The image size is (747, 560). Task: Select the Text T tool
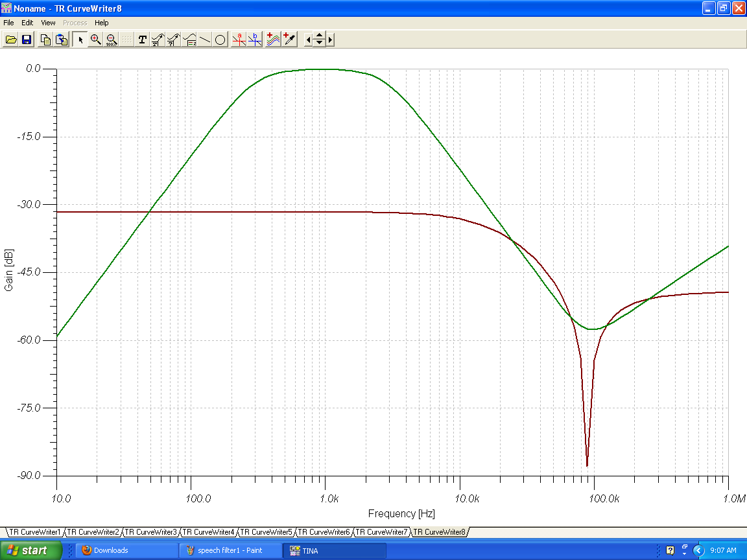142,40
